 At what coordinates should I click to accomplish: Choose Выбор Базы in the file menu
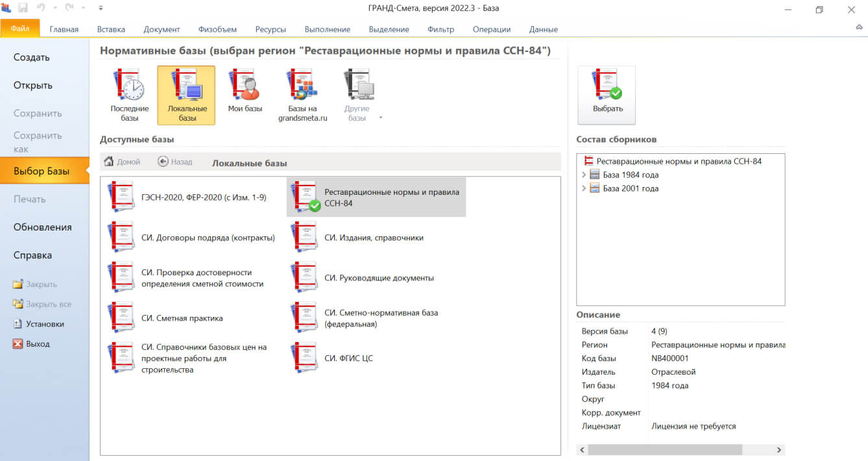[45, 171]
